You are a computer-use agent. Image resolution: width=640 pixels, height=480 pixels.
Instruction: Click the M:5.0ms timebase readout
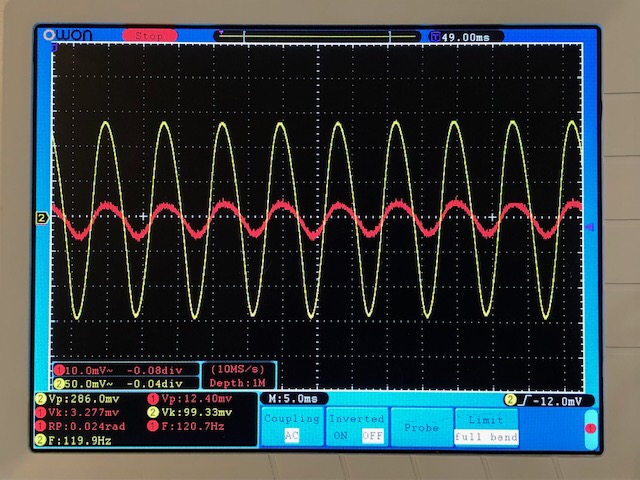[x=293, y=398]
